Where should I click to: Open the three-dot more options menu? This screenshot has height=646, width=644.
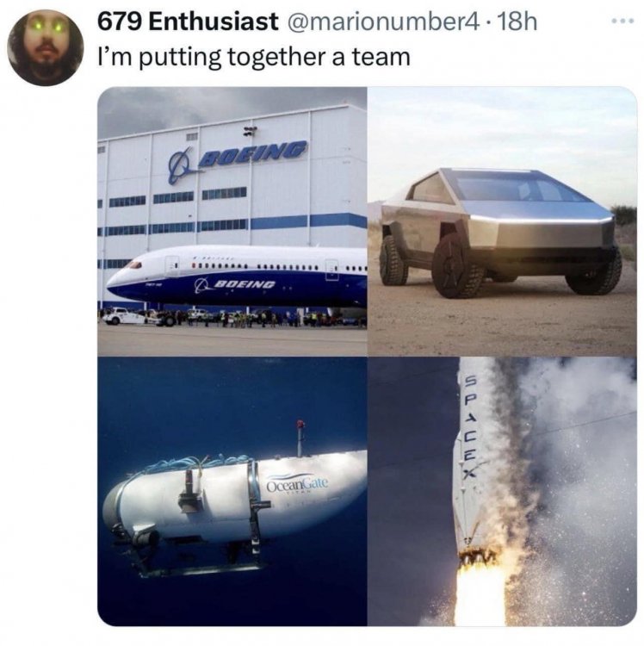point(622,21)
